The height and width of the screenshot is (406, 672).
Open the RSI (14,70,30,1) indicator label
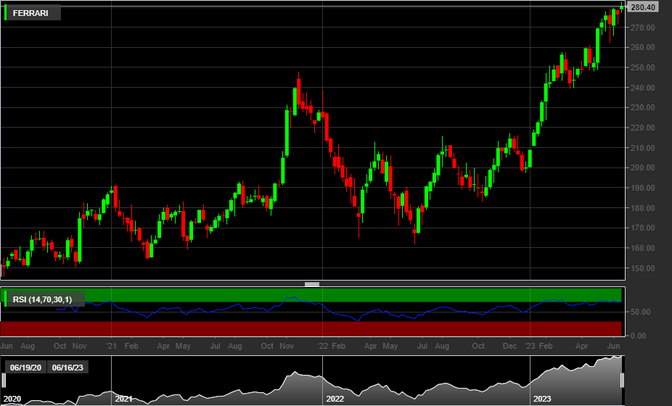(46, 298)
